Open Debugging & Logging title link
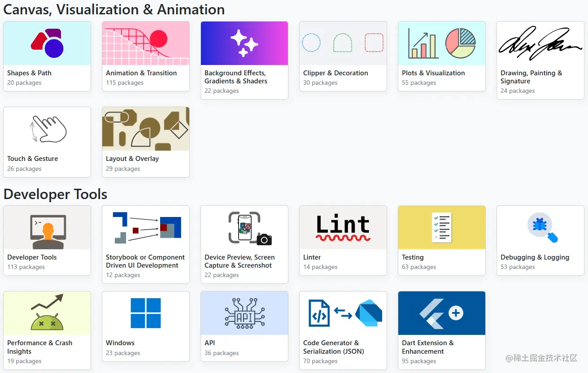 (x=535, y=257)
